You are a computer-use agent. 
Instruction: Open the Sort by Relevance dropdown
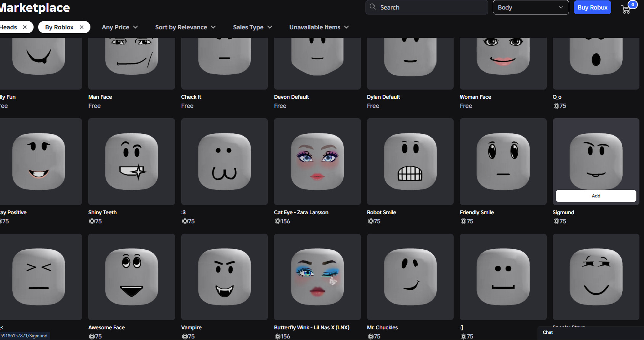click(x=185, y=27)
